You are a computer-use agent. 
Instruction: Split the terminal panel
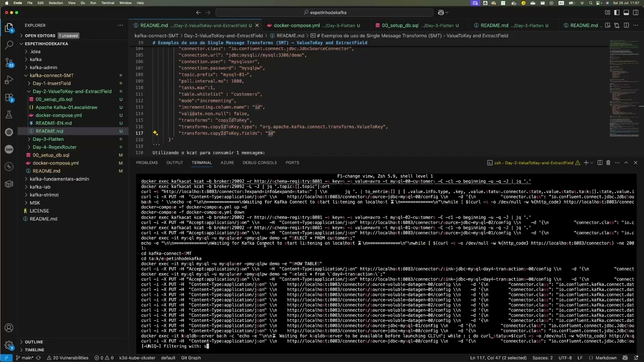[600, 163]
